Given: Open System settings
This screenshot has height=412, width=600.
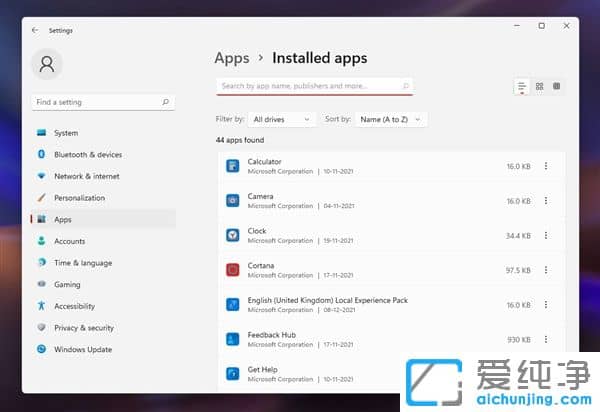Looking at the screenshot, I should 103,133.
